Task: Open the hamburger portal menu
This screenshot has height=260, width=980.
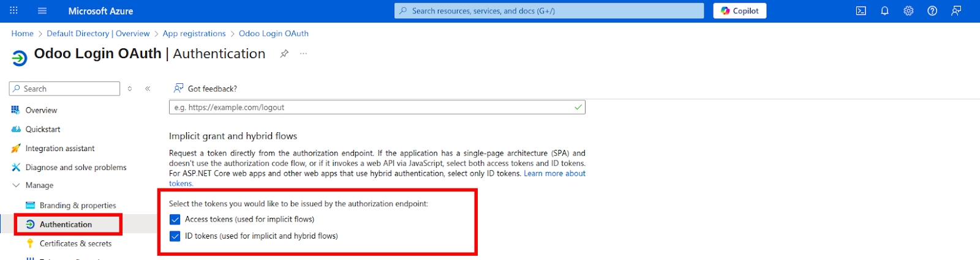Action: click(x=42, y=10)
